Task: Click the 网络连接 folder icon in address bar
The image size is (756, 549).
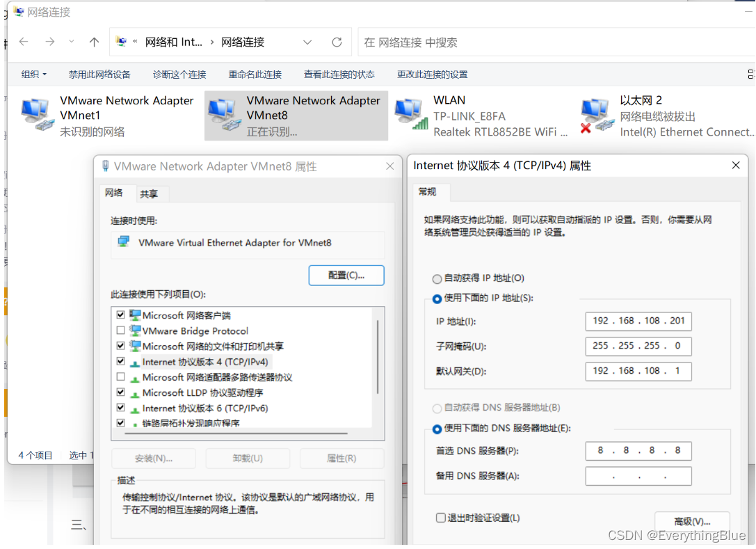Action: click(119, 42)
